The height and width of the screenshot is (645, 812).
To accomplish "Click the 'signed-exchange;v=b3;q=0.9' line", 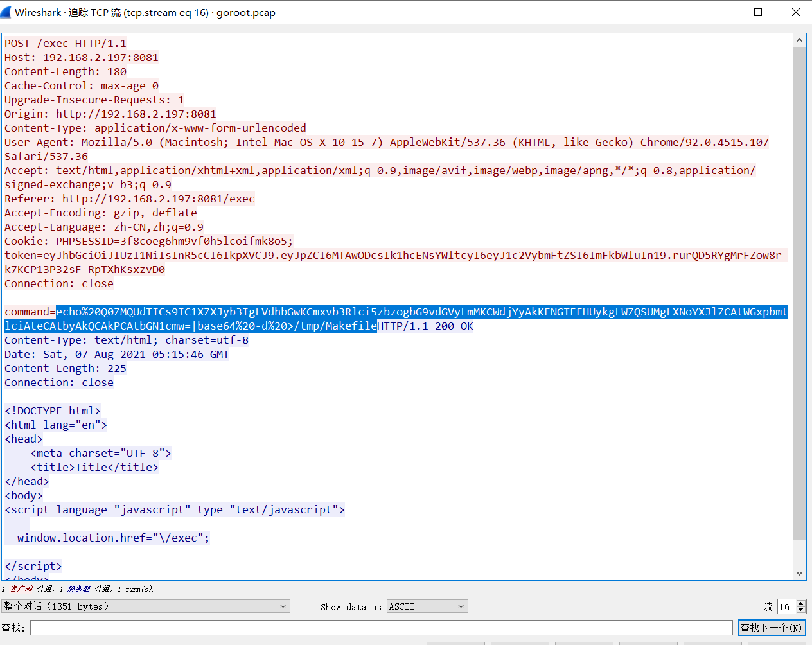I will click(x=88, y=184).
